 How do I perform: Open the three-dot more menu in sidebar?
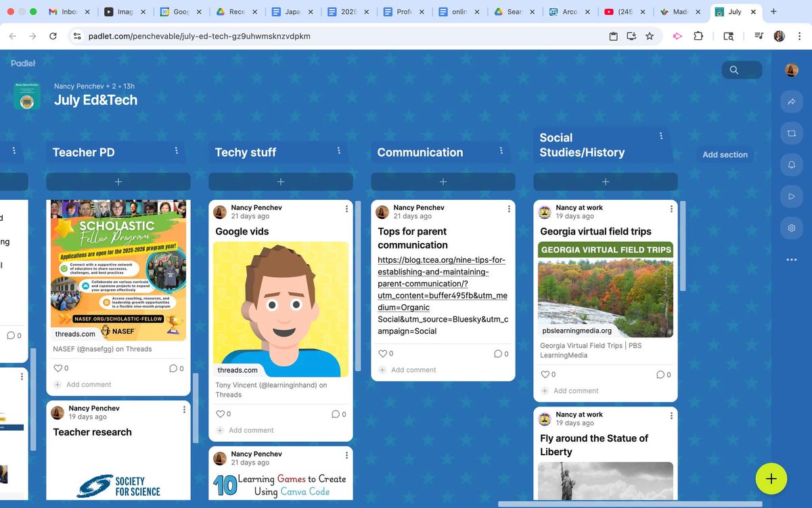click(791, 259)
